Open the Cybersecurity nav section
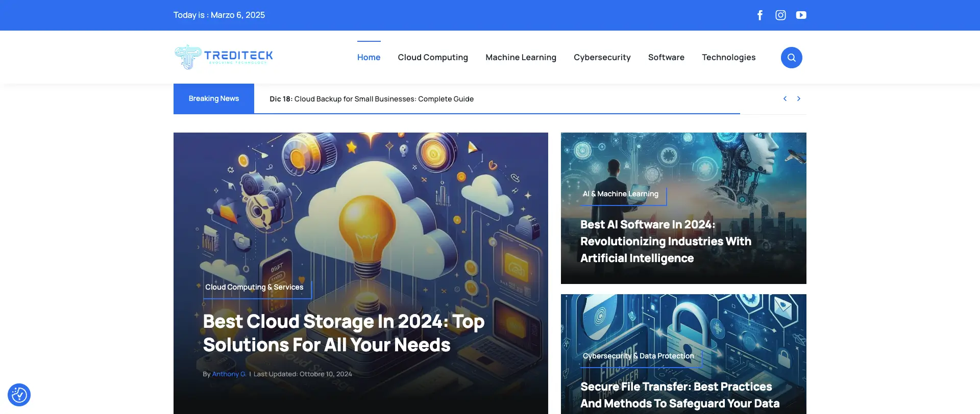 click(602, 58)
